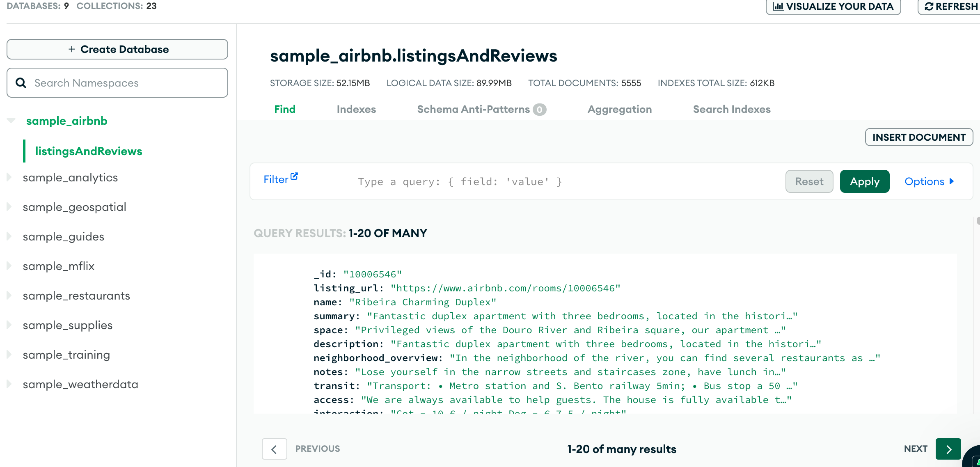Expand the sample_analytics database
Viewport: 980px width, 467px height.
tap(9, 177)
